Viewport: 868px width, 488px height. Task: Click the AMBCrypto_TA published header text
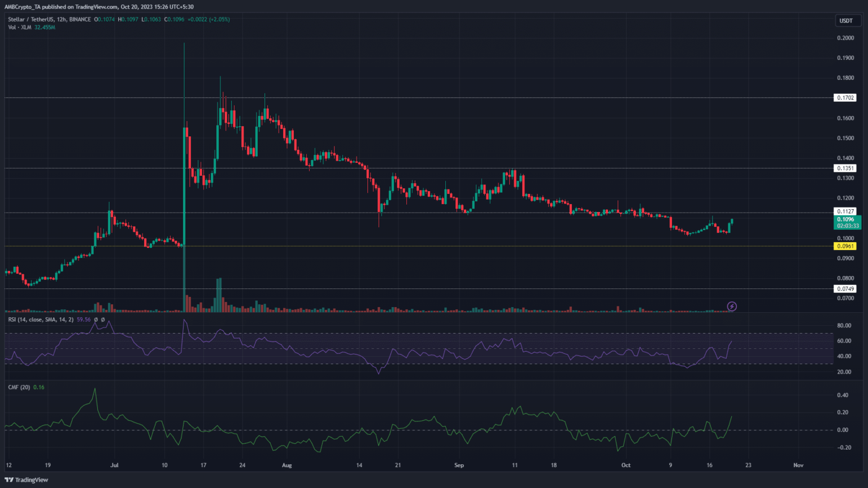pos(99,7)
